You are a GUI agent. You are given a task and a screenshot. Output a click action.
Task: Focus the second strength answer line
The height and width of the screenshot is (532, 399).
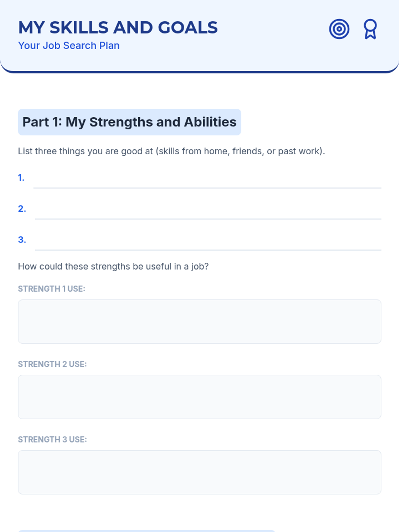click(x=208, y=212)
